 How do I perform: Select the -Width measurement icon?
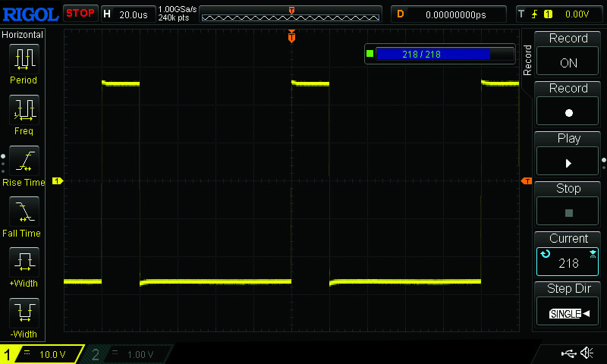point(23,318)
